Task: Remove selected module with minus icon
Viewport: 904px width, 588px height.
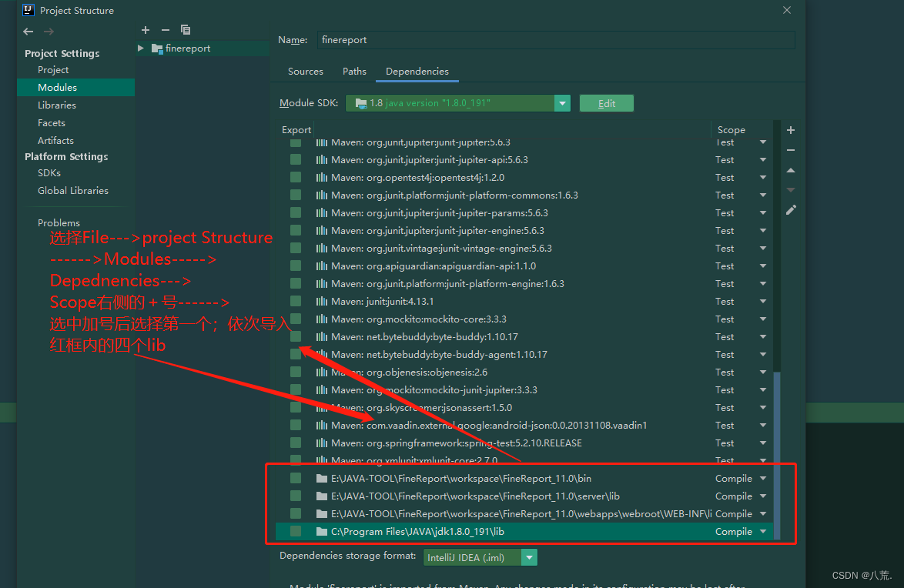Action: tap(166, 30)
